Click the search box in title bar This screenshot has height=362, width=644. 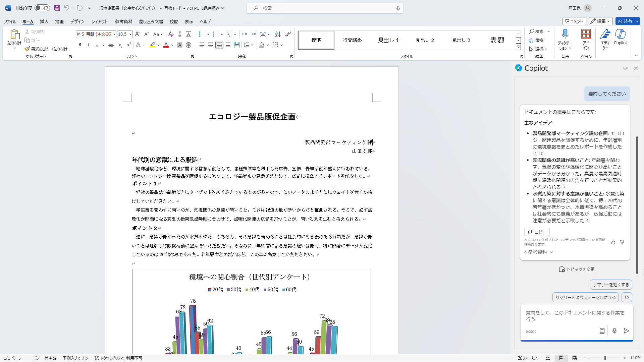[x=324, y=8]
